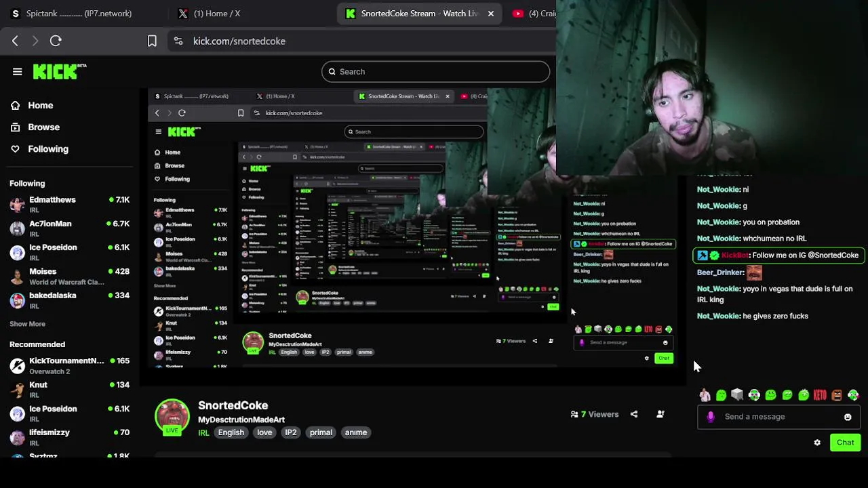This screenshot has width=868, height=488.
Task: Click the anime tag
Action: (356, 432)
